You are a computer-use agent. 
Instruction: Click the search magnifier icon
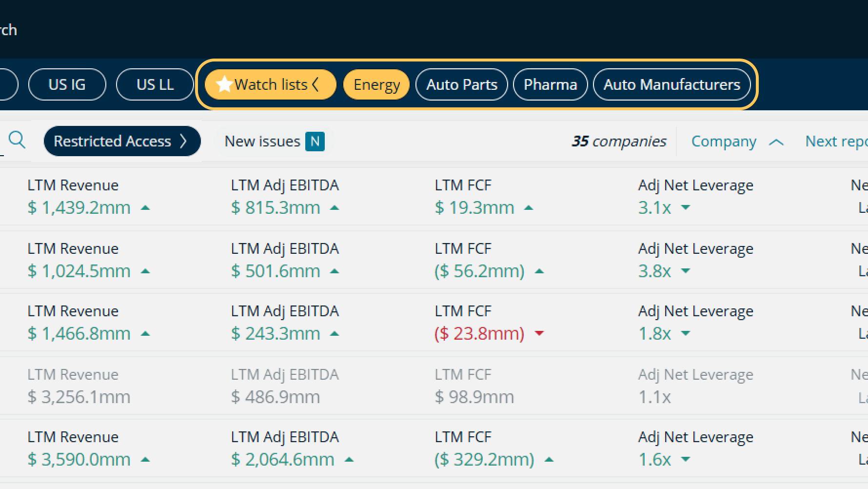[x=17, y=141]
